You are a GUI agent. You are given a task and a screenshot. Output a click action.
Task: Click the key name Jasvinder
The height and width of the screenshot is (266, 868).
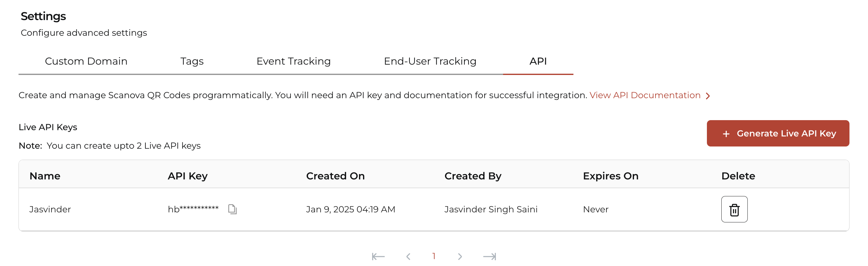click(x=50, y=210)
